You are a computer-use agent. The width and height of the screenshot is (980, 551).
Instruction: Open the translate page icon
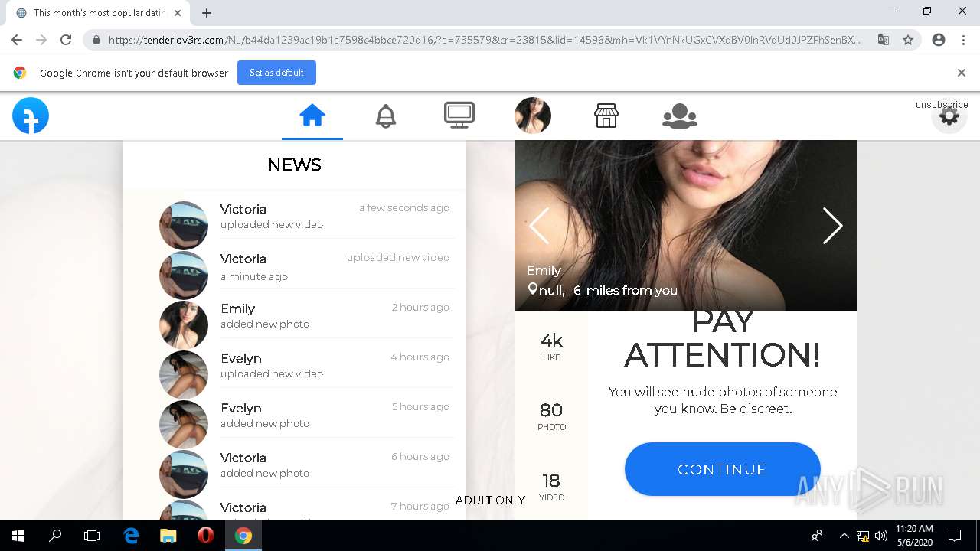(x=884, y=40)
